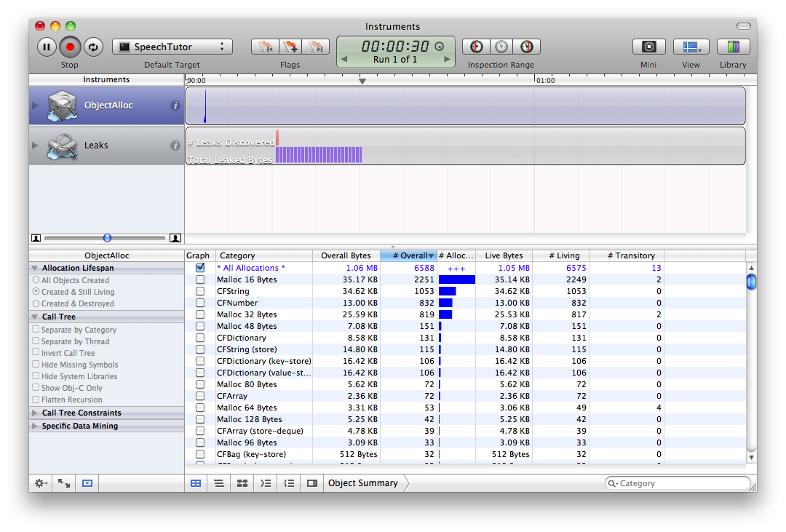
Task: Add a new flag at the playhead
Action: [290, 47]
